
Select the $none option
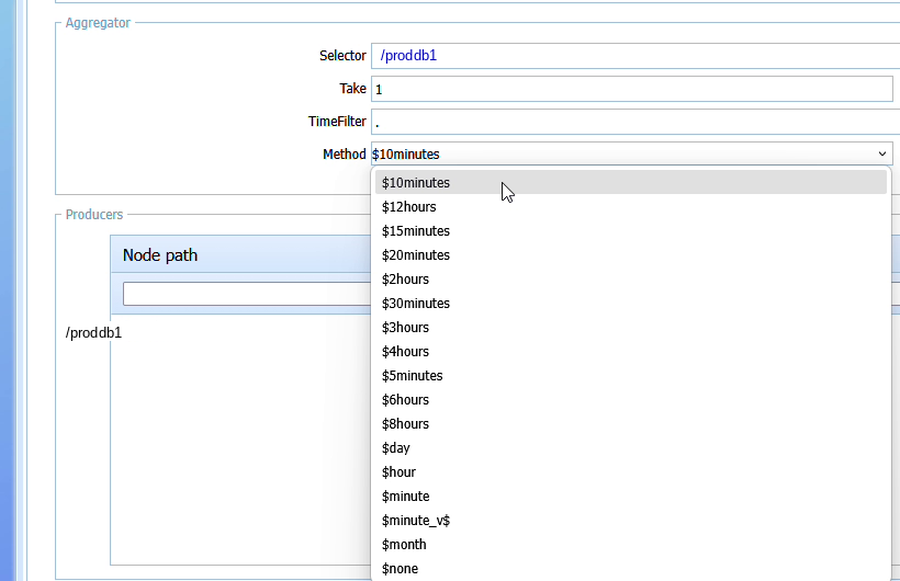pos(631,568)
